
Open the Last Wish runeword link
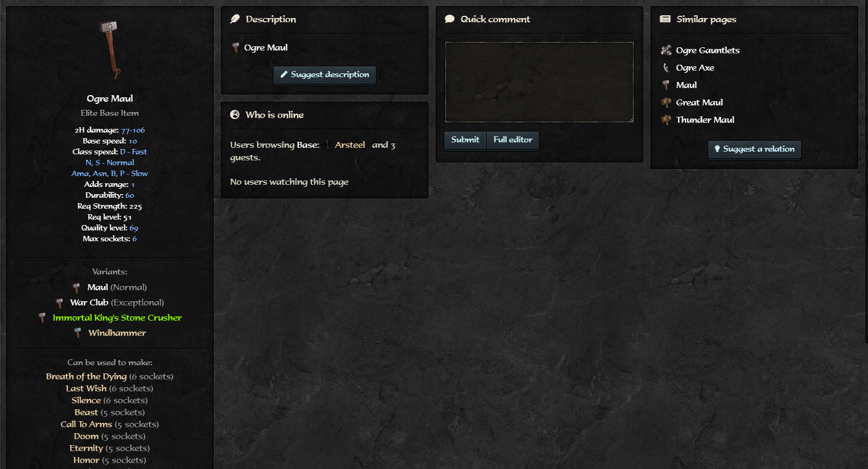point(86,388)
